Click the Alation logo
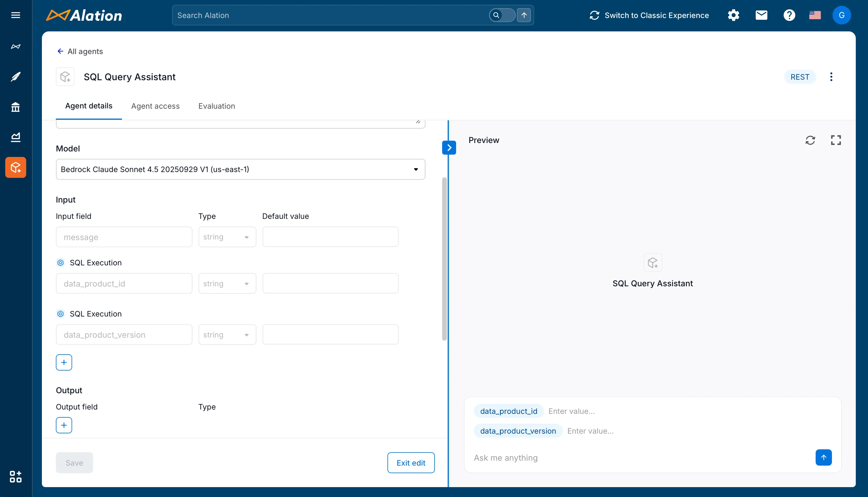 [x=84, y=15]
